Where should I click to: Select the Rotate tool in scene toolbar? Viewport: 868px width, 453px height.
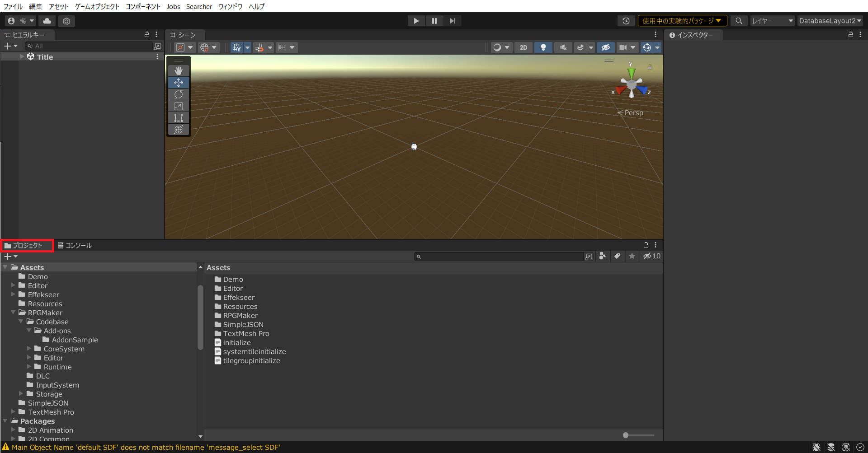[179, 94]
